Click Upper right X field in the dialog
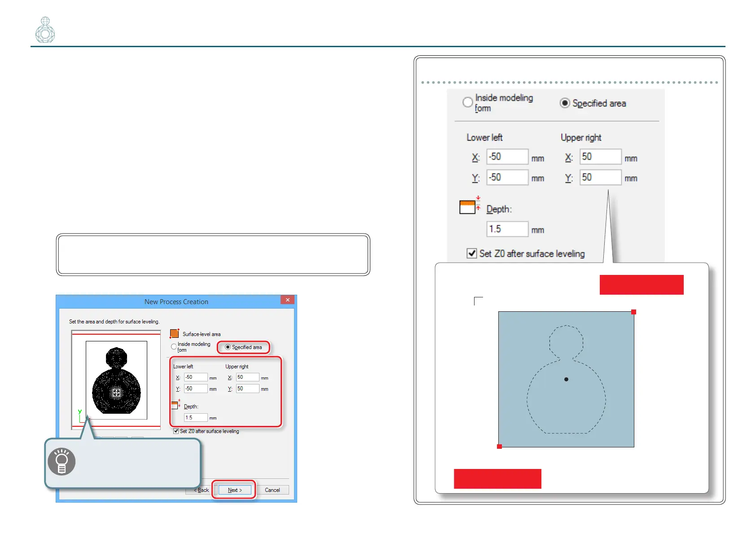This screenshot has width=756, height=535. coord(247,377)
